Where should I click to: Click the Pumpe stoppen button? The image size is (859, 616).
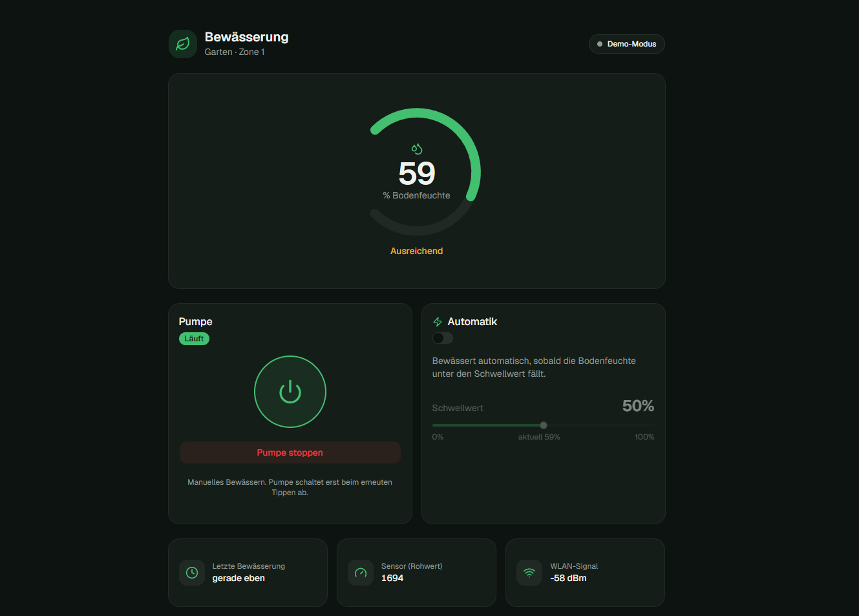tap(290, 452)
